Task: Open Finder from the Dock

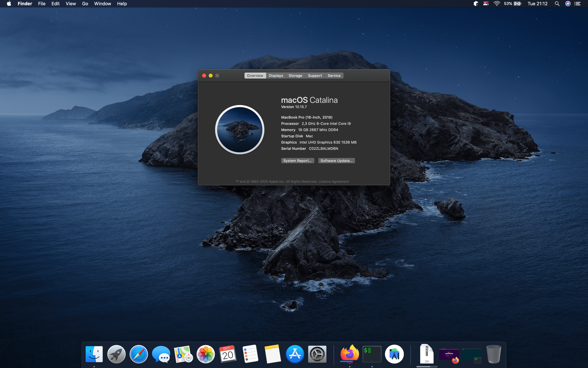Action: point(94,354)
